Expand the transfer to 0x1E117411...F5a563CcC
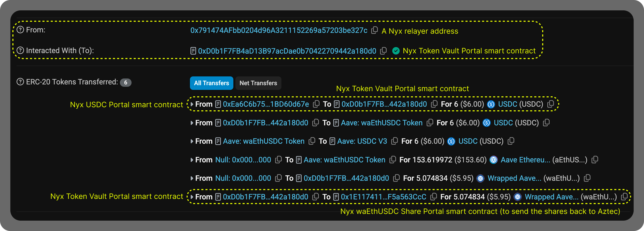Viewport: 644px width, 231px height. tap(192, 197)
